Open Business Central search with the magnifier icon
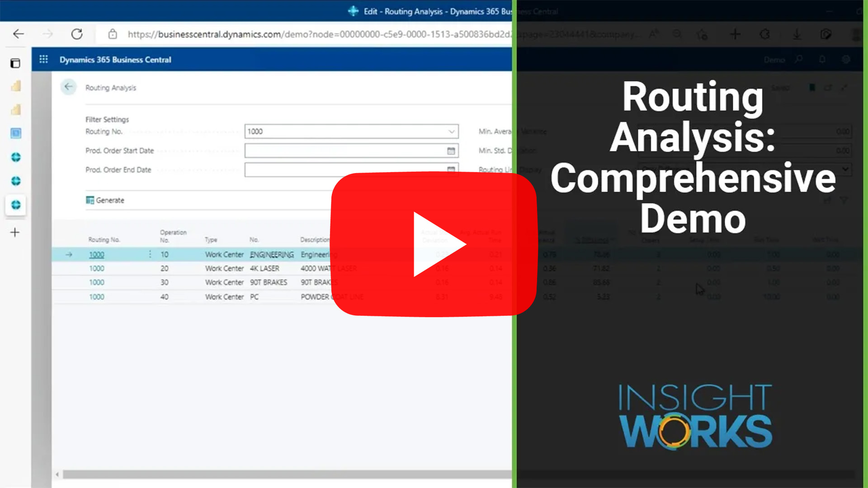The image size is (868, 488). point(798,59)
